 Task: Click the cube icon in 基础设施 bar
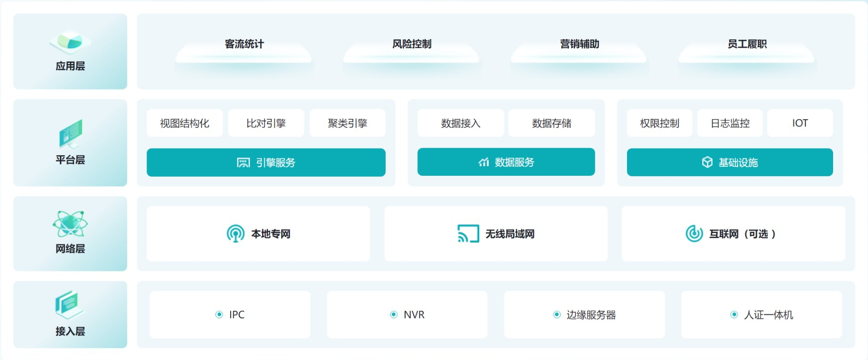[x=707, y=162]
